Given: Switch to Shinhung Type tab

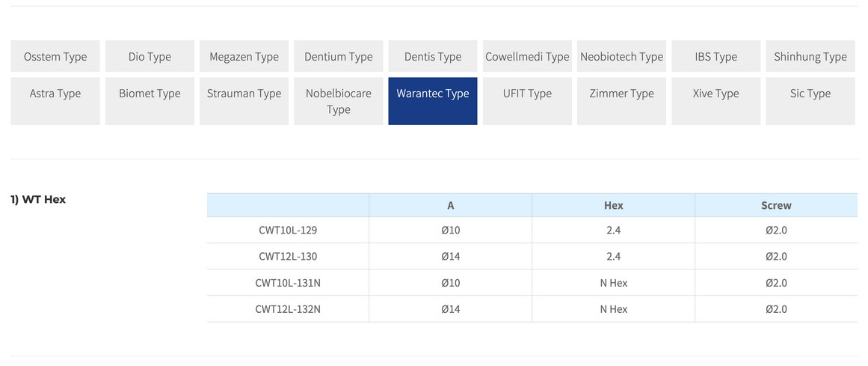Looking at the screenshot, I should (810, 56).
